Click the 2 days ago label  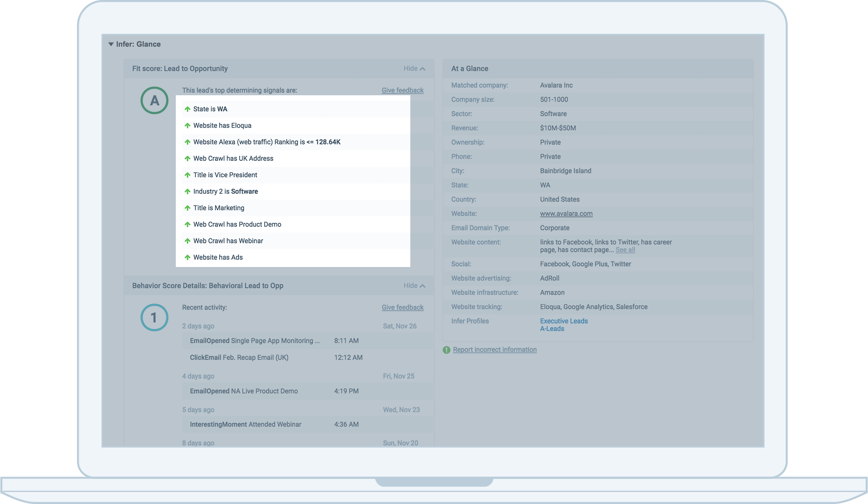coord(198,326)
